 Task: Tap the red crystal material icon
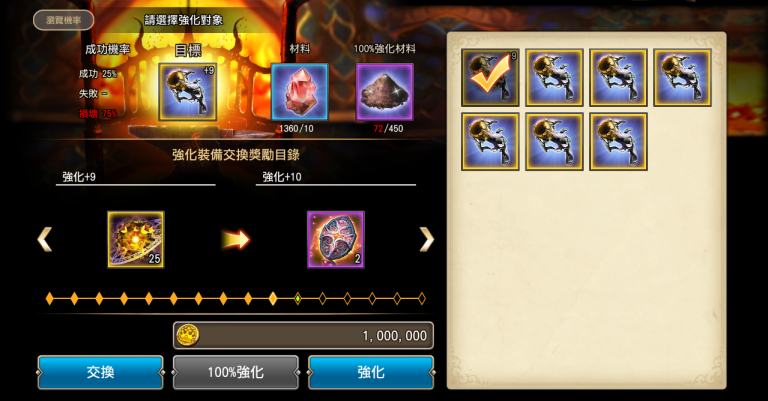(x=299, y=92)
